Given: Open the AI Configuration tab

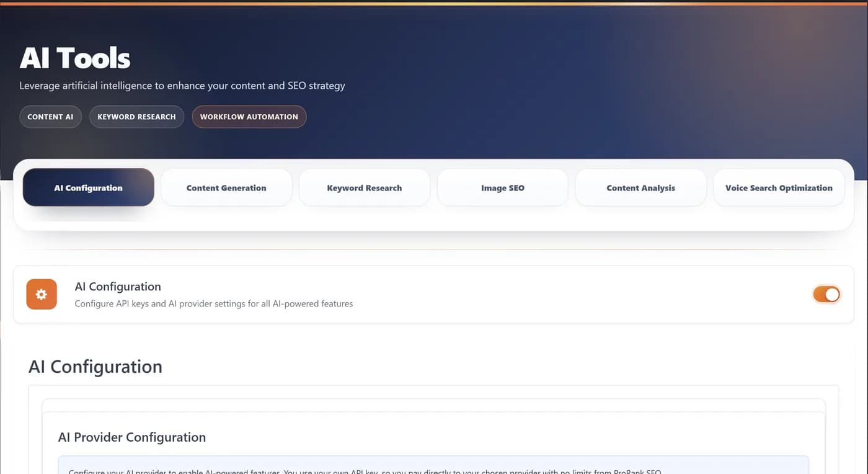Looking at the screenshot, I should [x=88, y=187].
